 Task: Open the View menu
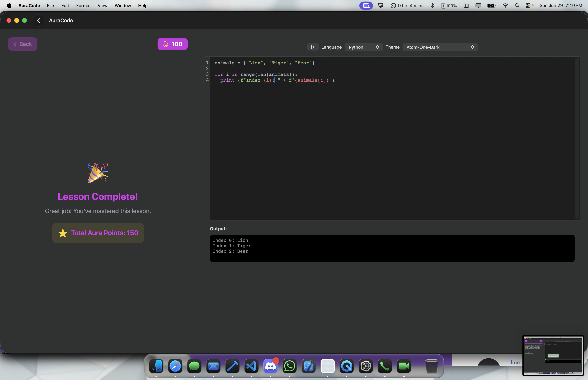click(102, 5)
